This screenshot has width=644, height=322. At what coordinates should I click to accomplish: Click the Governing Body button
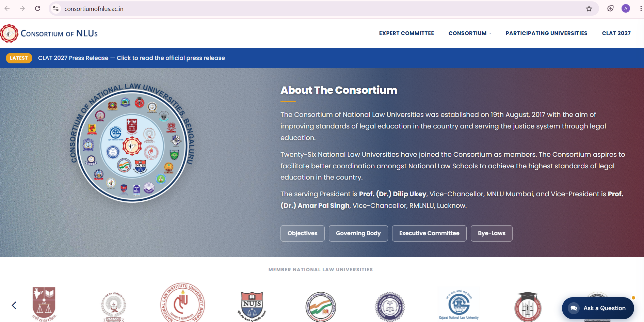(358, 233)
